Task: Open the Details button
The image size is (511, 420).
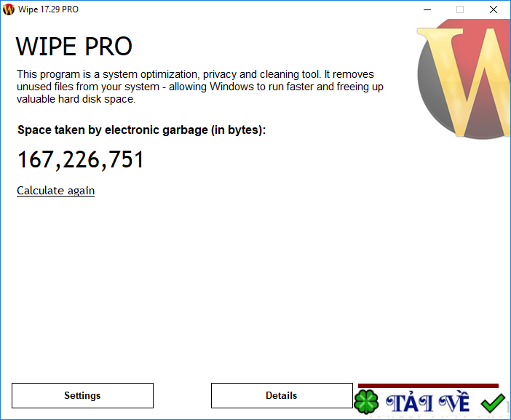Action: [282, 395]
